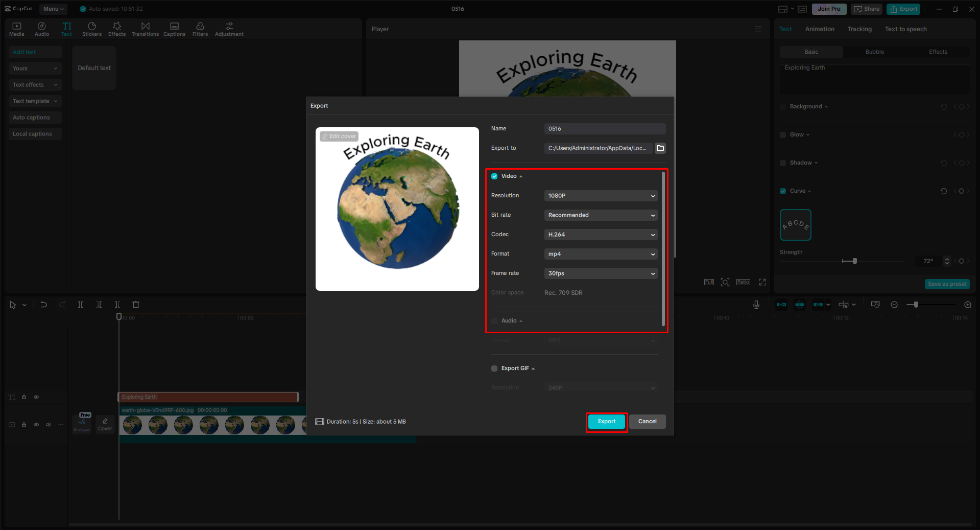Viewport: 980px width, 530px height.
Task: Click the Undo icon in the timeline toolbar
Action: (43, 304)
